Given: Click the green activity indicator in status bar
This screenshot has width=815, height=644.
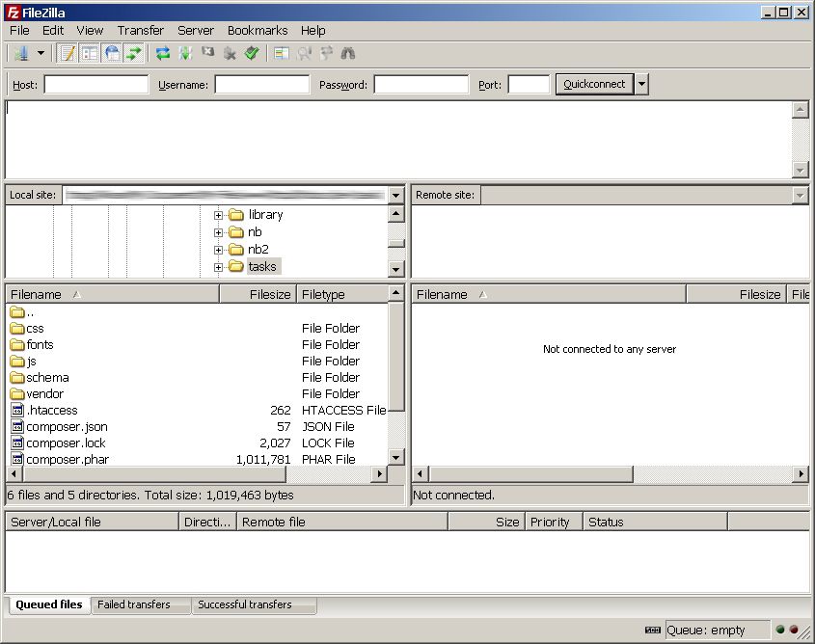Looking at the screenshot, I should point(780,630).
